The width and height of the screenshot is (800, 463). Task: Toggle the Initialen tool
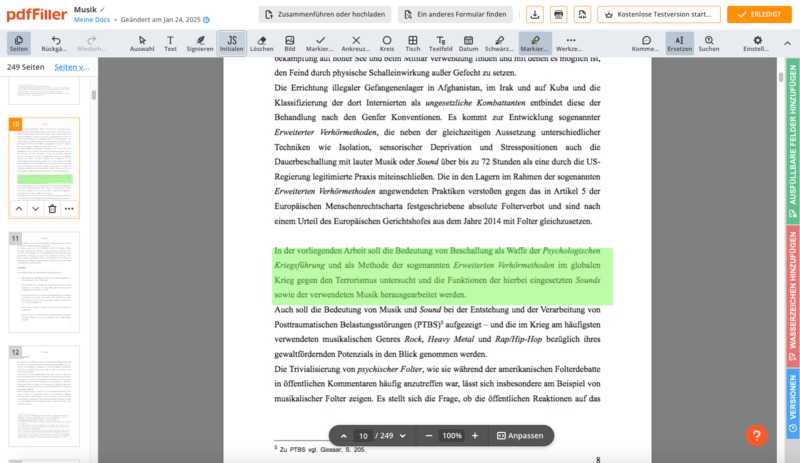click(x=231, y=43)
